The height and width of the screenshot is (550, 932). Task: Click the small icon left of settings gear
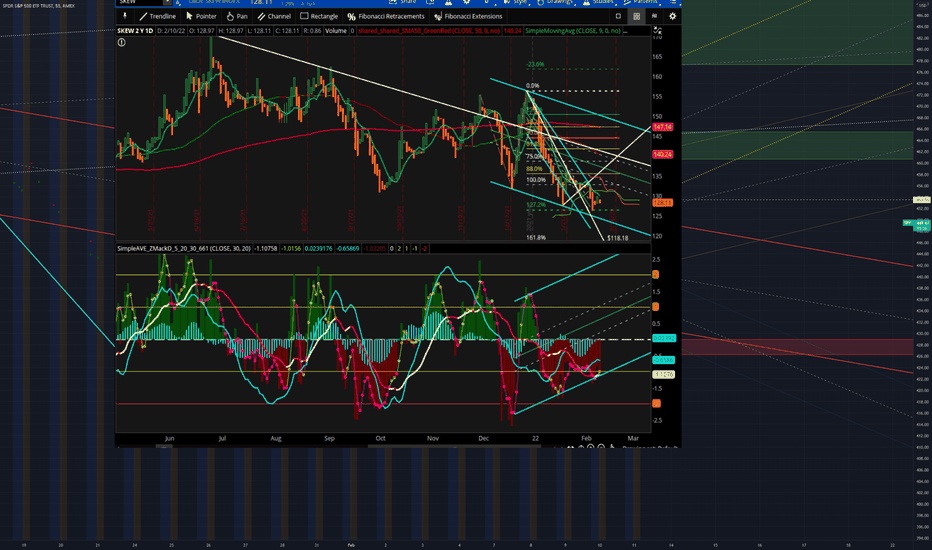(x=654, y=16)
